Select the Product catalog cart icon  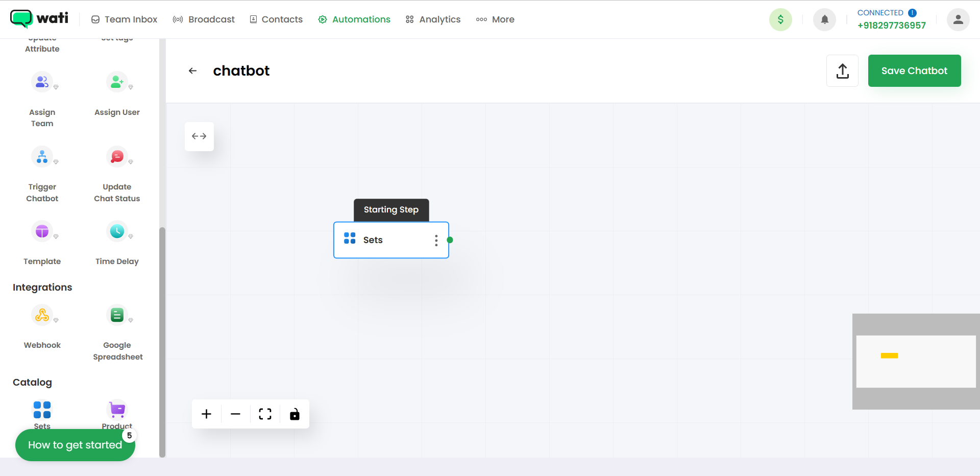(x=117, y=410)
